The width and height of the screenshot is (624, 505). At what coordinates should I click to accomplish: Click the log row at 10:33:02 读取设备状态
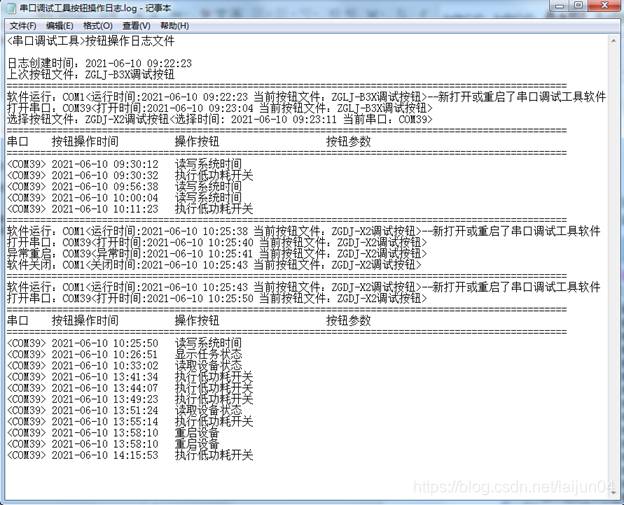[x=125, y=365]
